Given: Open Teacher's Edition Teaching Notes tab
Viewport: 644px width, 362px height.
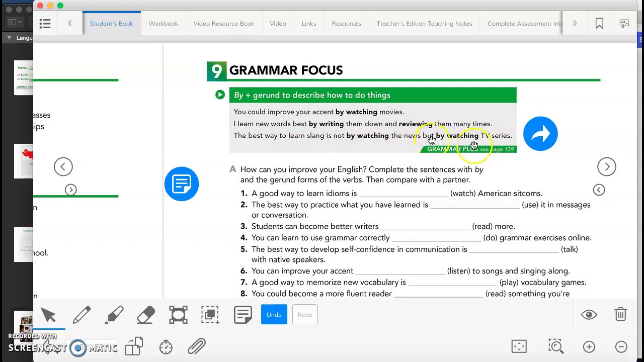Looking at the screenshot, I should pyautogui.click(x=425, y=24).
